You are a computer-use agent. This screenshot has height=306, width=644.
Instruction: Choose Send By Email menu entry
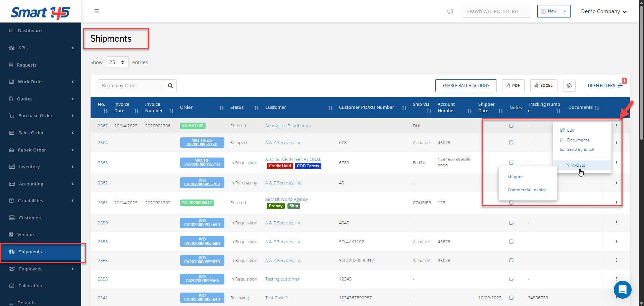580,149
